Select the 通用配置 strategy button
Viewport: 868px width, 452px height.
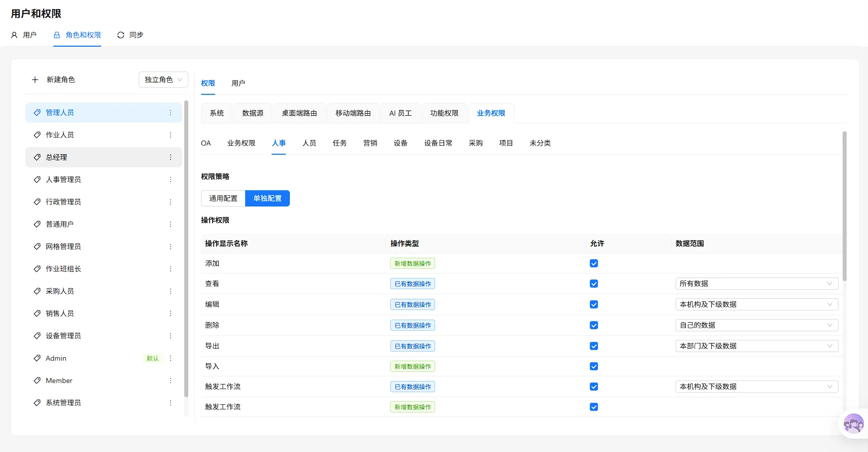(x=223, y=198)
